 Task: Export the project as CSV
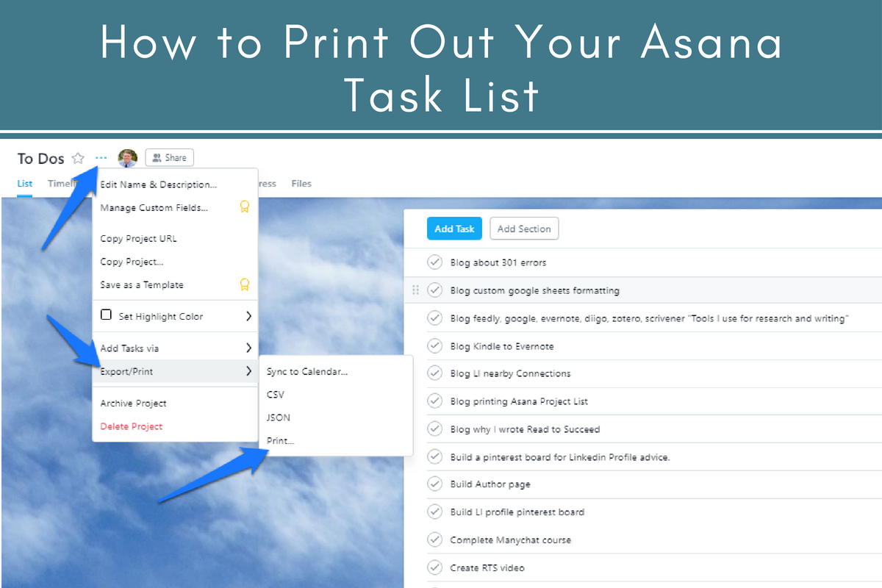[x=276, y=395]
